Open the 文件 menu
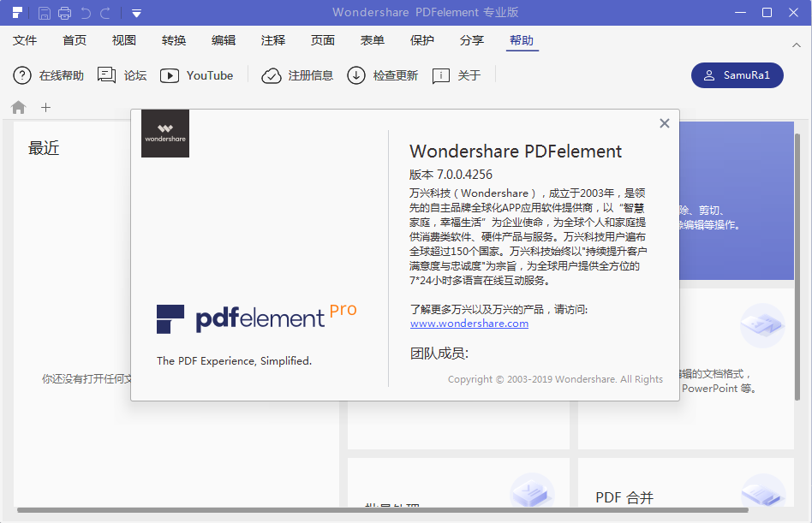Viewport: 812px width, 523px height. coord(26,39)
